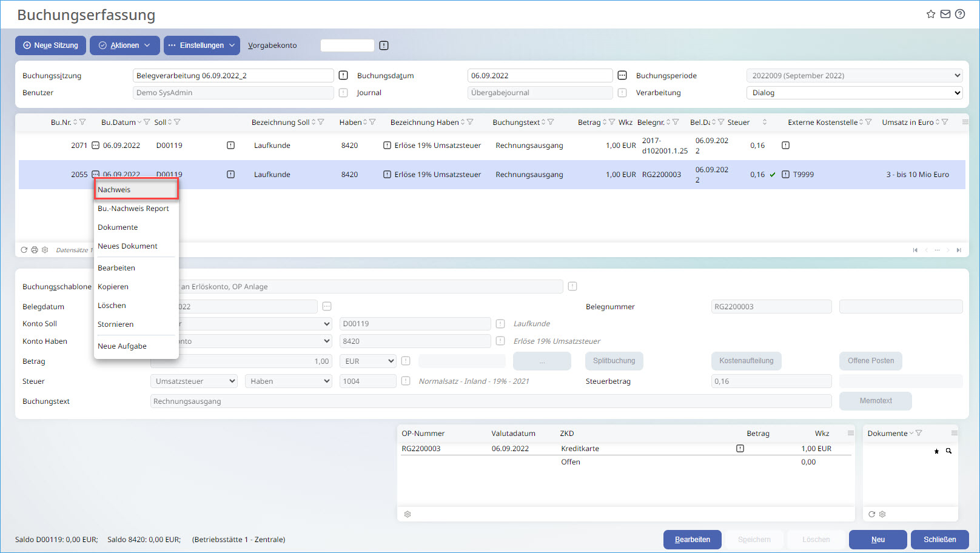Select Neue Aufgabe context menu entry

coord(122,346)
